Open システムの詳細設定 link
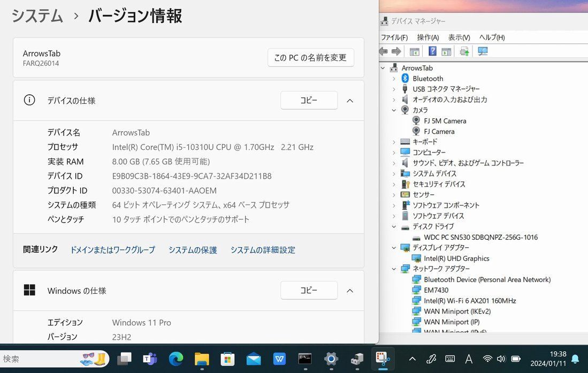 tap(263, 250)
